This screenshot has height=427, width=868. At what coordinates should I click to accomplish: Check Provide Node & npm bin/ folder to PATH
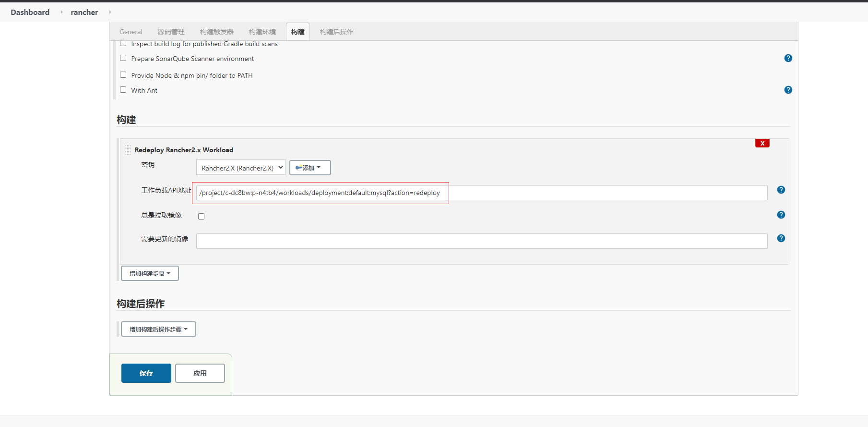(123, 75)
